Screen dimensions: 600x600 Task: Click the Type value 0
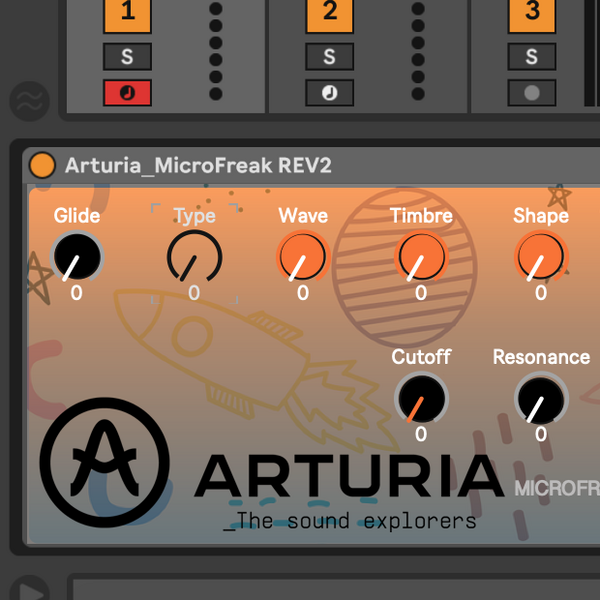pyautogui.click(x=194, y=293)
